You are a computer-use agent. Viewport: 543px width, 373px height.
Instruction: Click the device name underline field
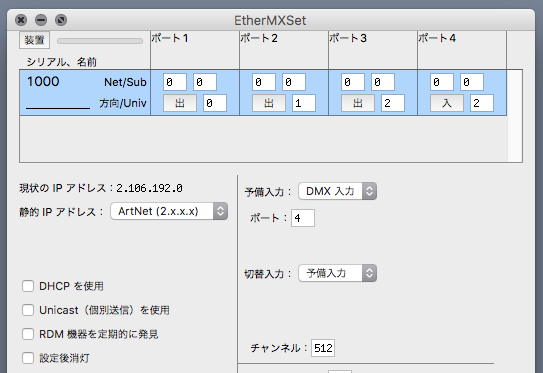click(58, 104)
